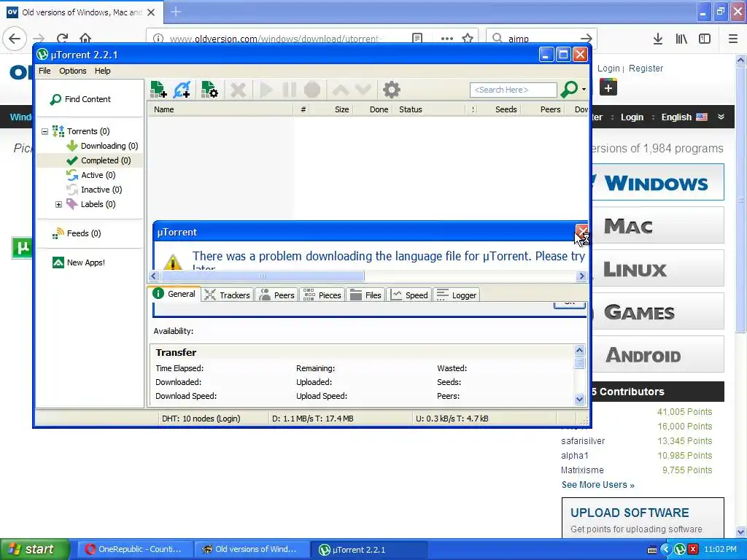
Task: Click upload speed status bar entry
Action: (x=452, y=419)
